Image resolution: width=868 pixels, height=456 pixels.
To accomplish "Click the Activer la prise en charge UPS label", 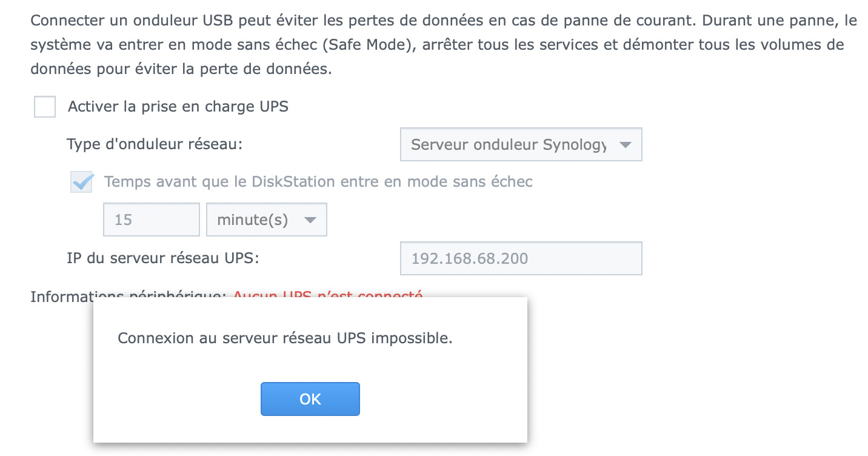I will [x=178, y=107].
